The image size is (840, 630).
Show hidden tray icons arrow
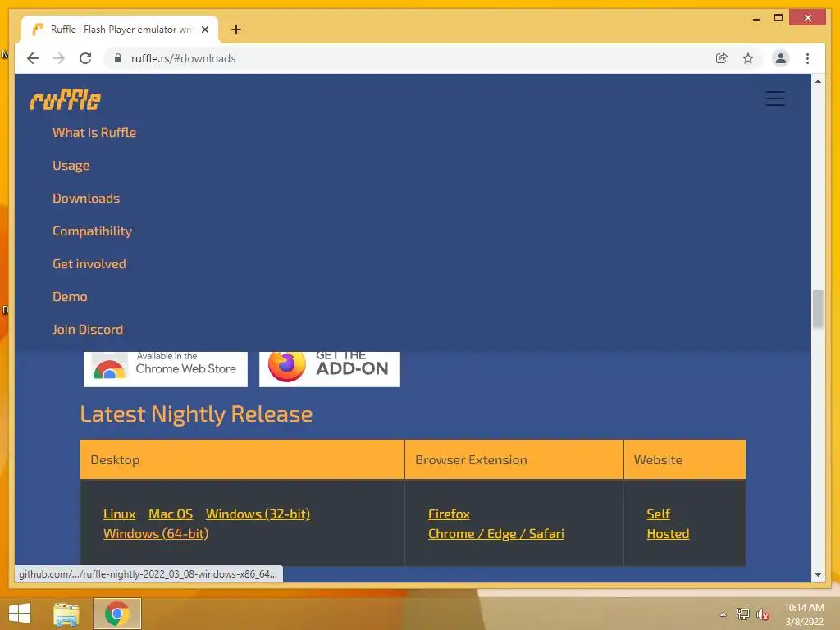[x=723, y=614]
